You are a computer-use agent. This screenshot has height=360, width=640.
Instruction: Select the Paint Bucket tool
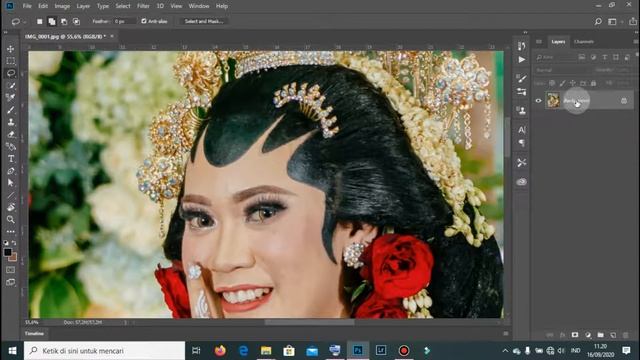(11, 147)
